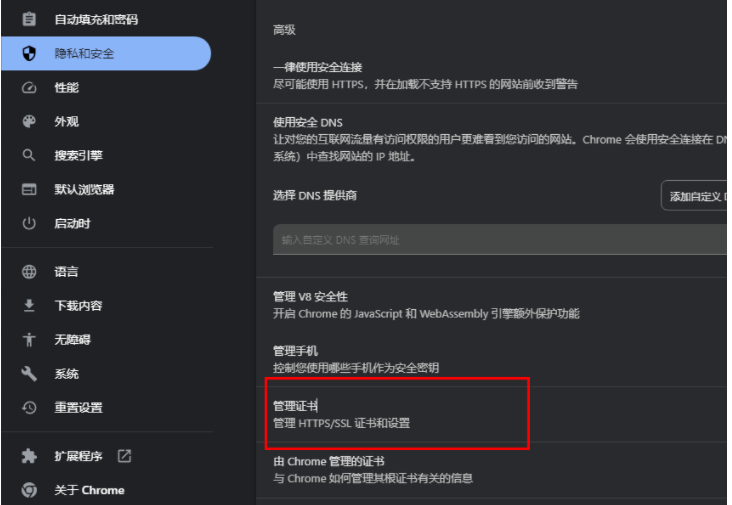This screenshot has height=505, width=732.
Task: Open the 管理手机 security keys setting
Action: point(492,359)
